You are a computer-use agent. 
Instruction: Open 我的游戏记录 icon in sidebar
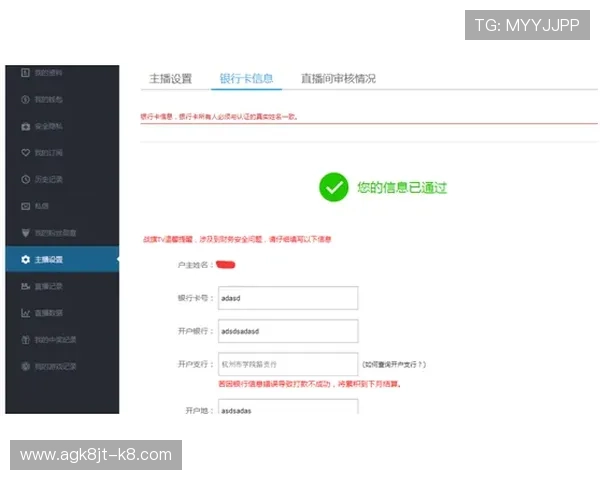25,366
